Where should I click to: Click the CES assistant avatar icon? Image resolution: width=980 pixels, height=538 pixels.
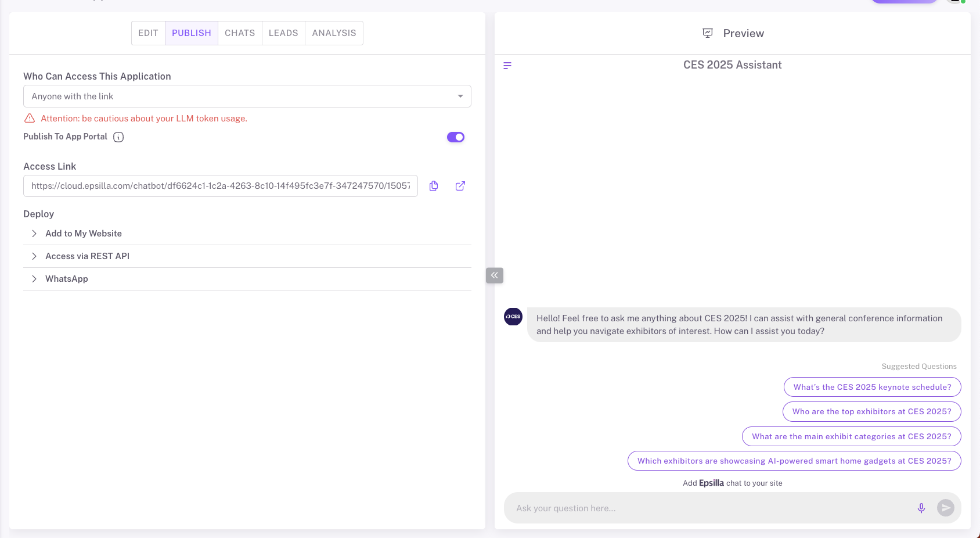(513, 317)
